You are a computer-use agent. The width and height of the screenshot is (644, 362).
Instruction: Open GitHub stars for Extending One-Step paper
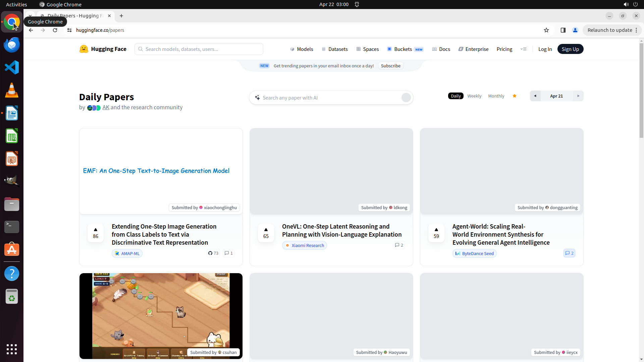pyautogui.click(x=213, y=253)
